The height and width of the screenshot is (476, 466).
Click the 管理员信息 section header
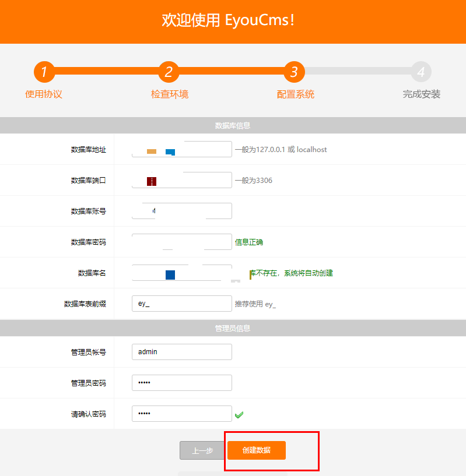(233, 328)
